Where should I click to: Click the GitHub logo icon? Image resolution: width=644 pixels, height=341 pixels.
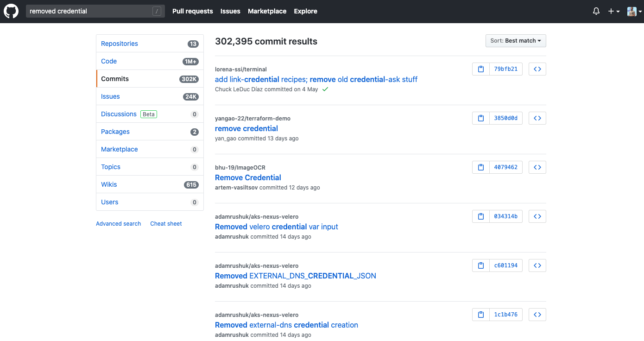click(x=11, y=11)
